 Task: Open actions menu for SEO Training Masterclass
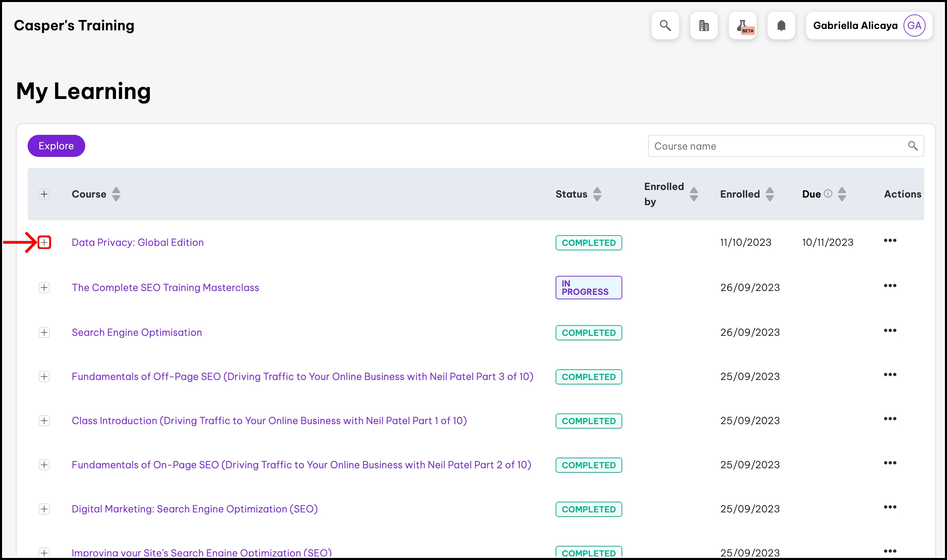point(890,286)
